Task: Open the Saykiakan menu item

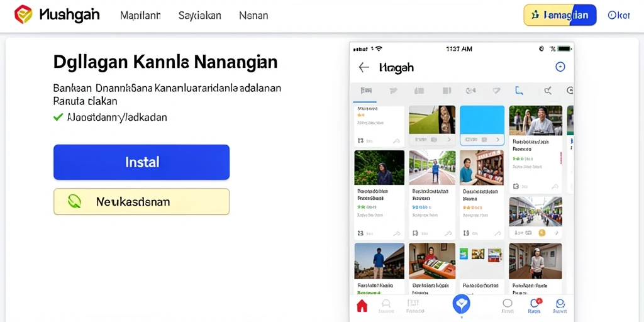Action: click(199, 16)
